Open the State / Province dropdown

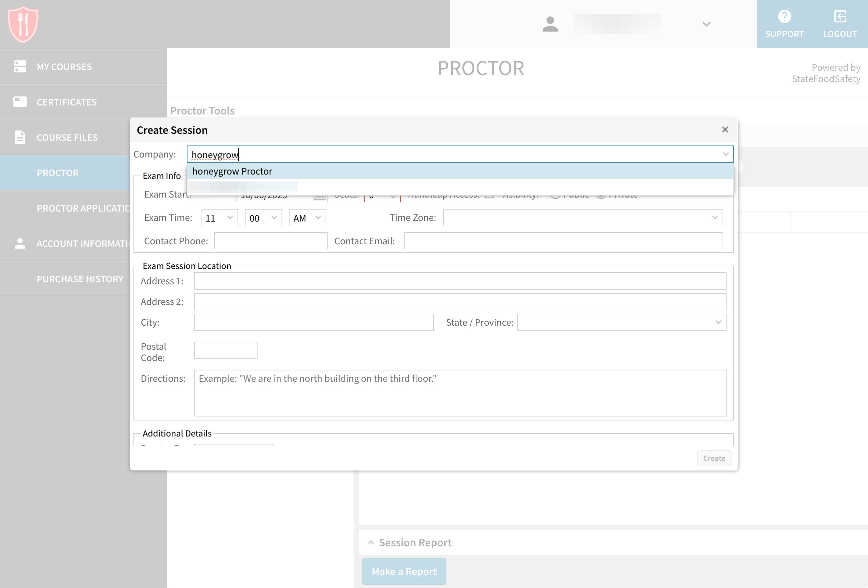[x=621, y=322]
